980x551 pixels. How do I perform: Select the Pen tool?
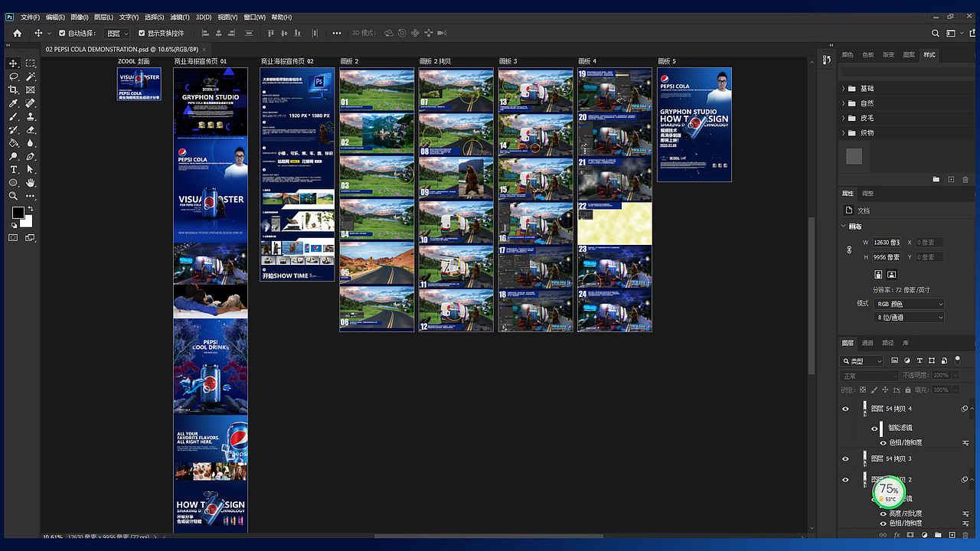tap(31, 156)
